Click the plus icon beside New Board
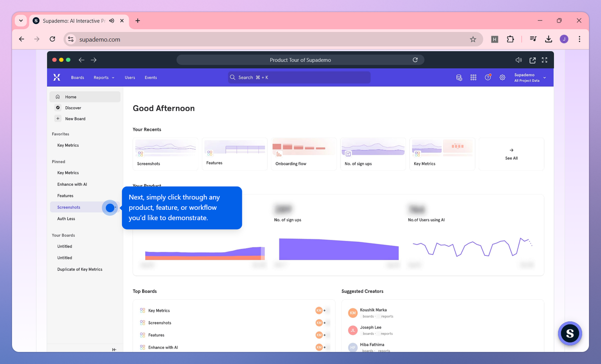 coord(58,119)
